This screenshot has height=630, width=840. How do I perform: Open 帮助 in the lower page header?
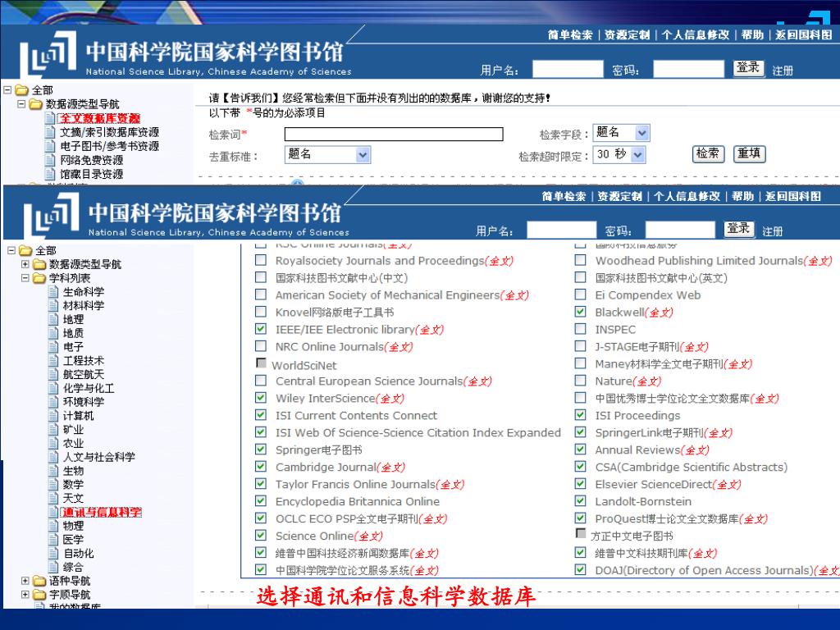(742, 197)
